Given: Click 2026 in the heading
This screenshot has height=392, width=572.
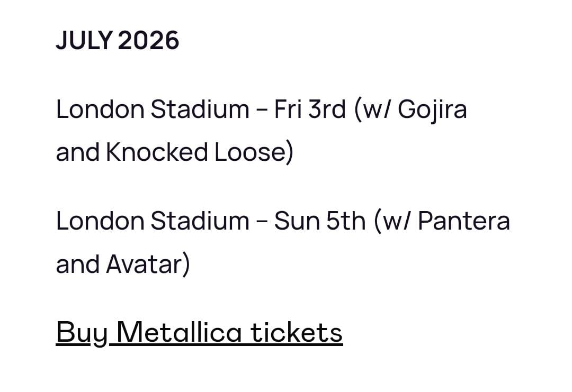Looking at the screenshot, I should pyautogui.click(x=148, y=40).
